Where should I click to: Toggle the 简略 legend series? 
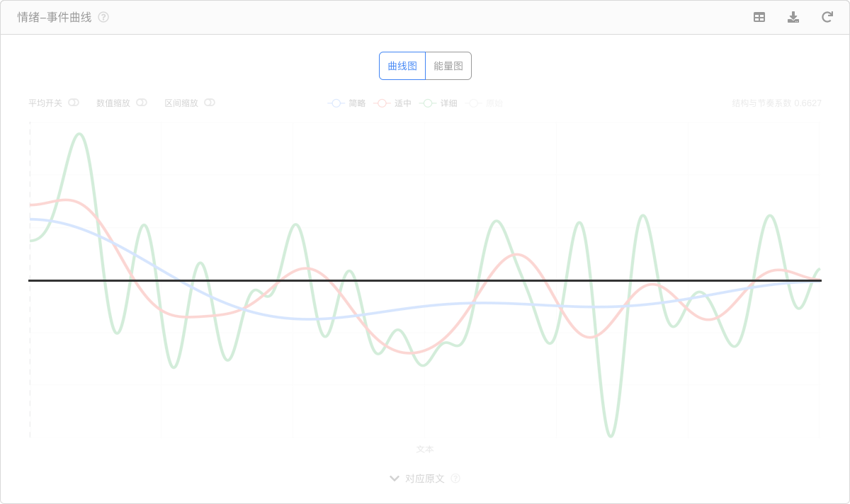tap(346, 103)
